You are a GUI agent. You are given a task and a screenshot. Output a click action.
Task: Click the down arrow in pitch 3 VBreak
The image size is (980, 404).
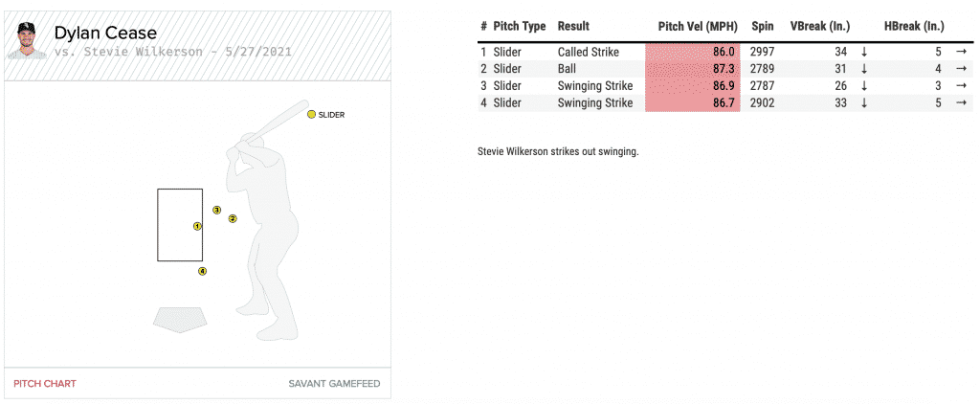point(864,86)
